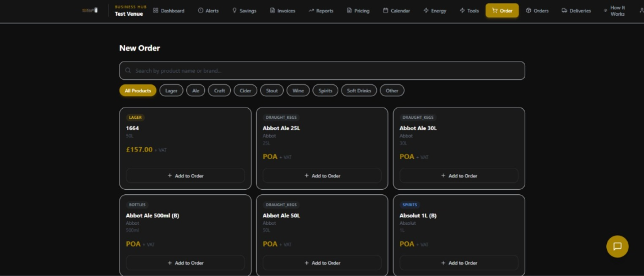Add Abbot Ale 50L to order
Screen dimensions: 644x276
pos(322,263)
